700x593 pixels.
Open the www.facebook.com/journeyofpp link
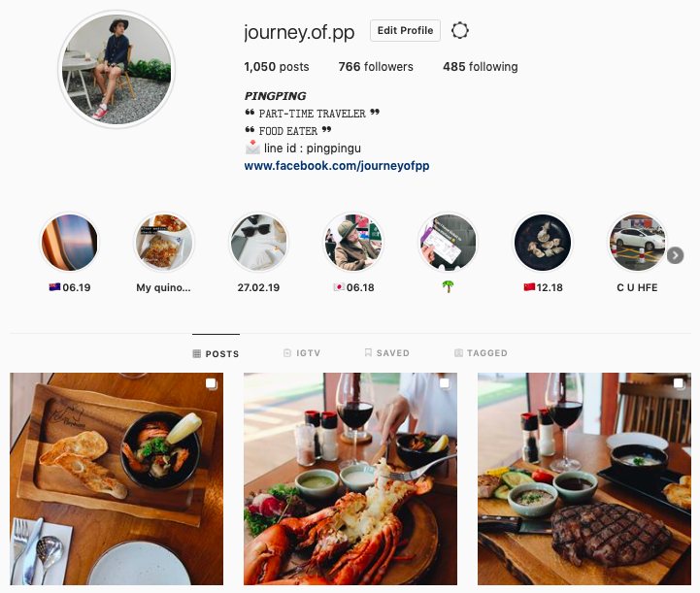(337, 166)
